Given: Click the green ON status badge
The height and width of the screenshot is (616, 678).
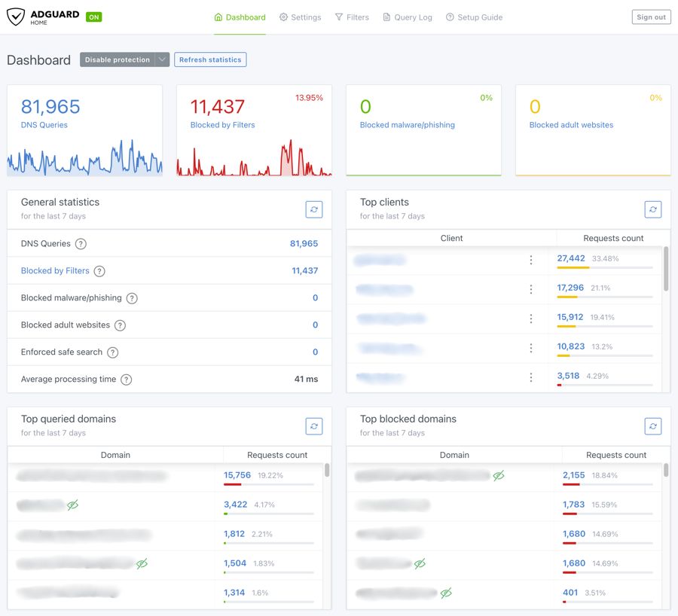Looking at the screenshot, I should point(94,17).
